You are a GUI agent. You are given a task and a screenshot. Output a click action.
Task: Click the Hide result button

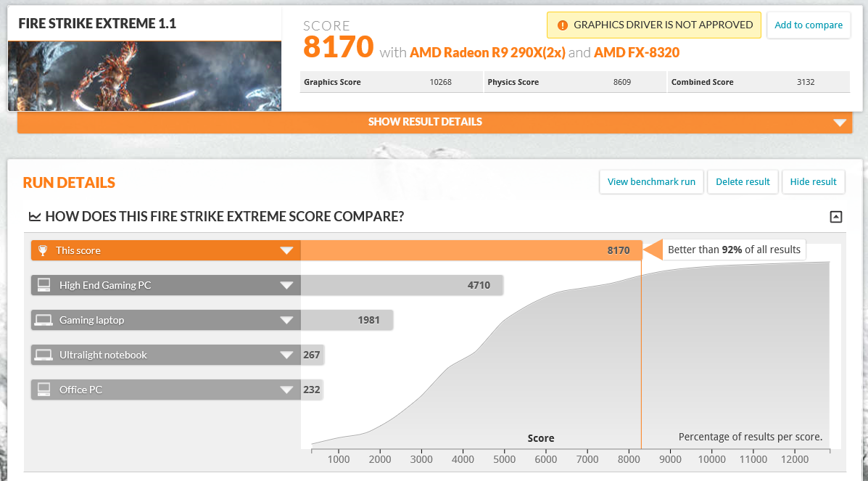[x=813, y=182]
